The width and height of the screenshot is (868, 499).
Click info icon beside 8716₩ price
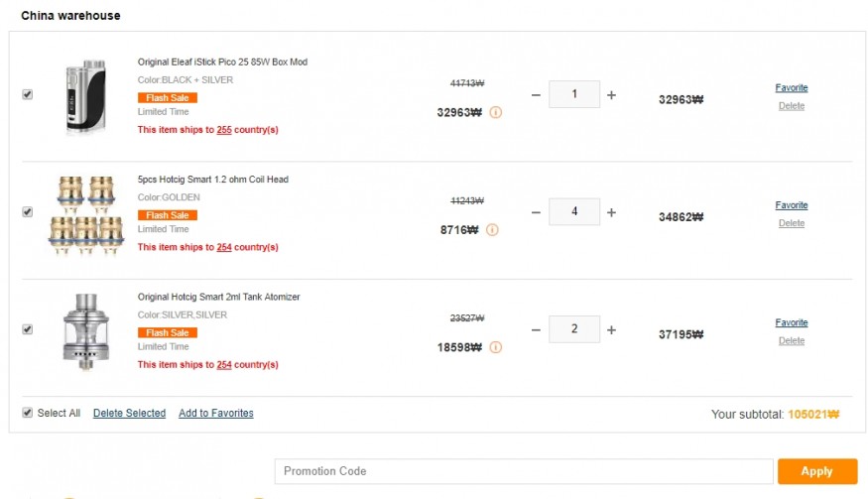tap(492, 230)
